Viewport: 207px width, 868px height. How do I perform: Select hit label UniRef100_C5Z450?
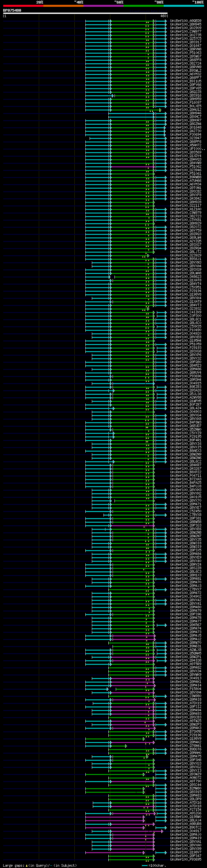(x=186, y=511)
